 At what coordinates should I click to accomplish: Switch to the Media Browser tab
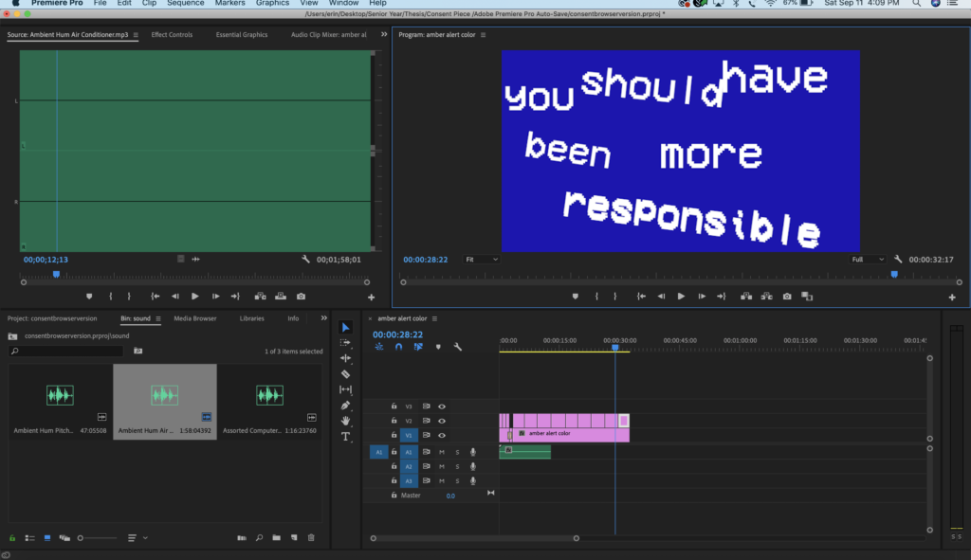pyautogui.click(x=195, y=318)
